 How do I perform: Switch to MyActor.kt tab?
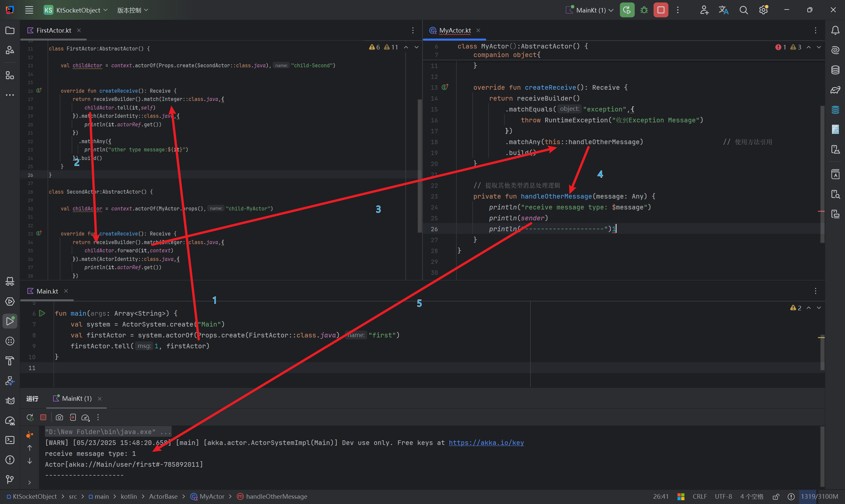(x=455, y=31)
